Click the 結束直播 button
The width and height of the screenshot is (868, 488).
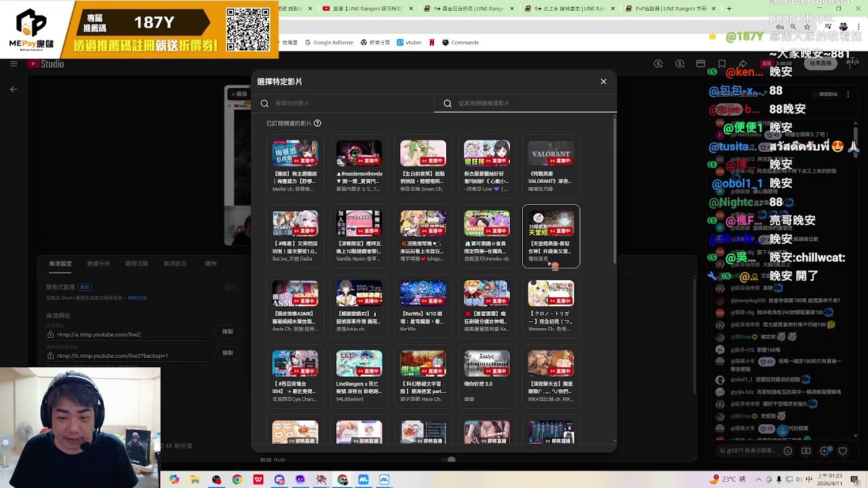pos(821,64)
